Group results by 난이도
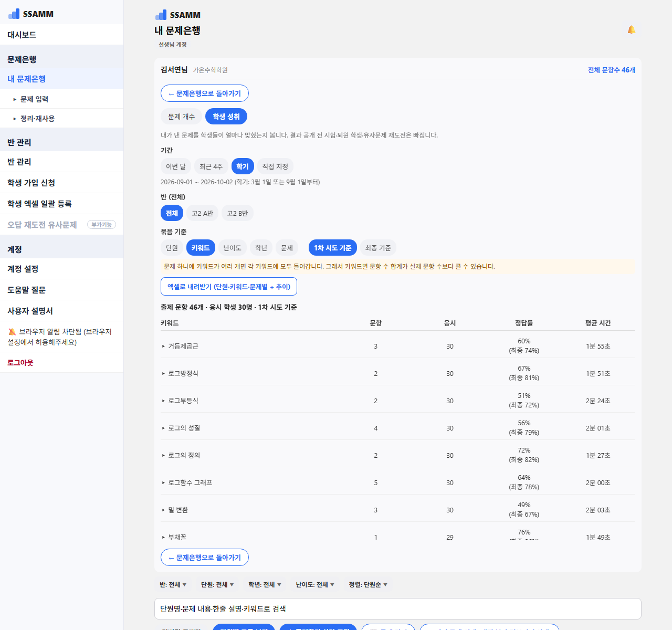Screen dimensions: 672x630 tap(232, 248)
